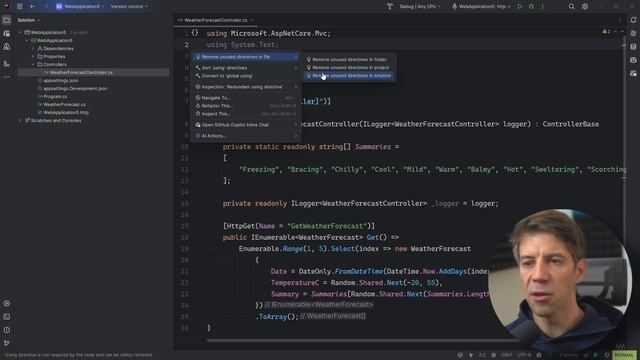Select Remove unused directives in file

(246, 57)
